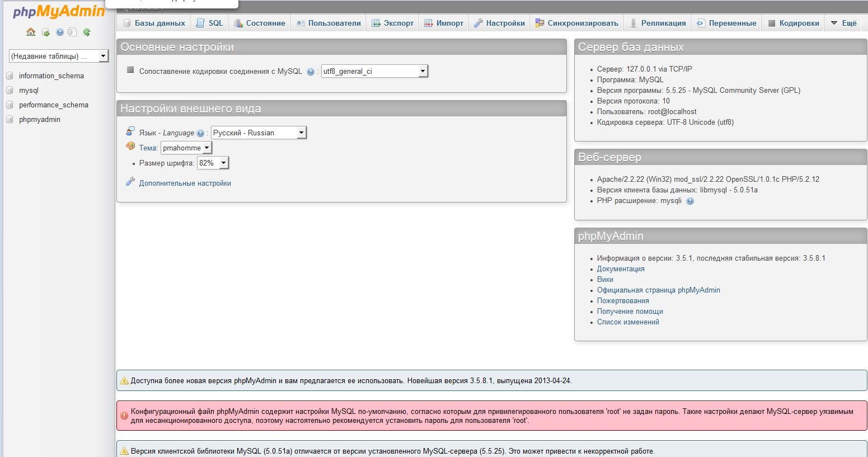
Task: Select the Экспорт tab
Action: tap(393, 23)
